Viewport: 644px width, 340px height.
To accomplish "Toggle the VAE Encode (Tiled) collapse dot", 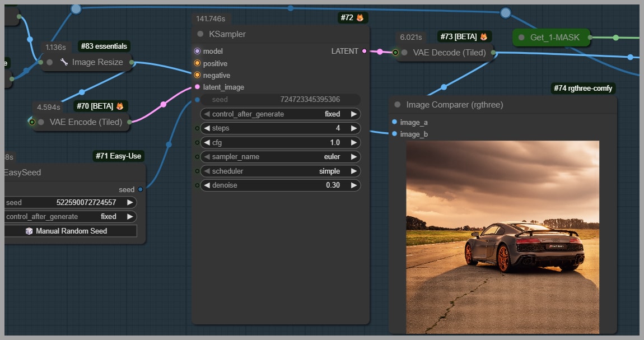I will click(x=41, y=122).
